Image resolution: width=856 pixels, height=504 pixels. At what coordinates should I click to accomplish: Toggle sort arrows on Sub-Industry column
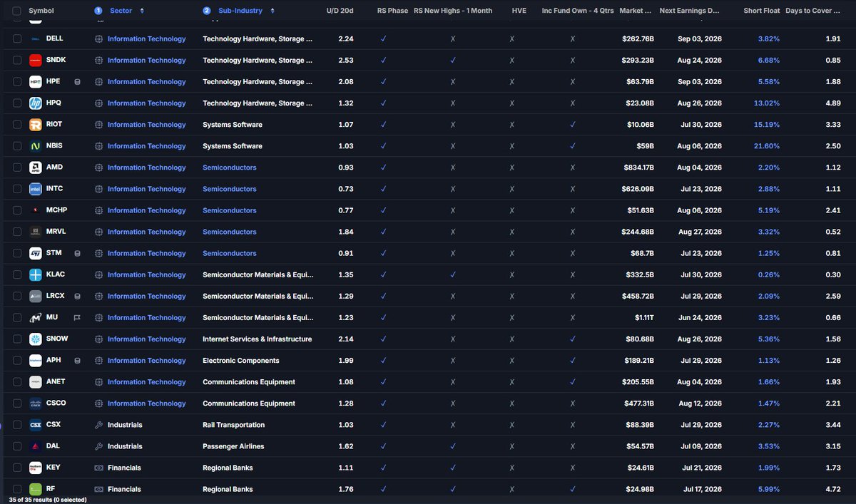point(272,11)
